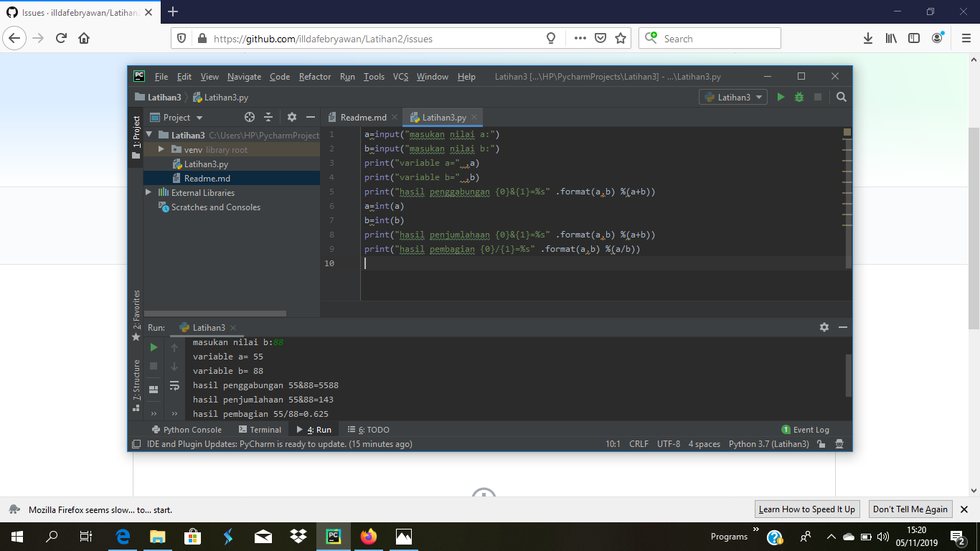Image resolution: width=980 pixels, height=551 pixels.
Task: Jump down the stack trace arrow
Action: [x=174, y=367]
